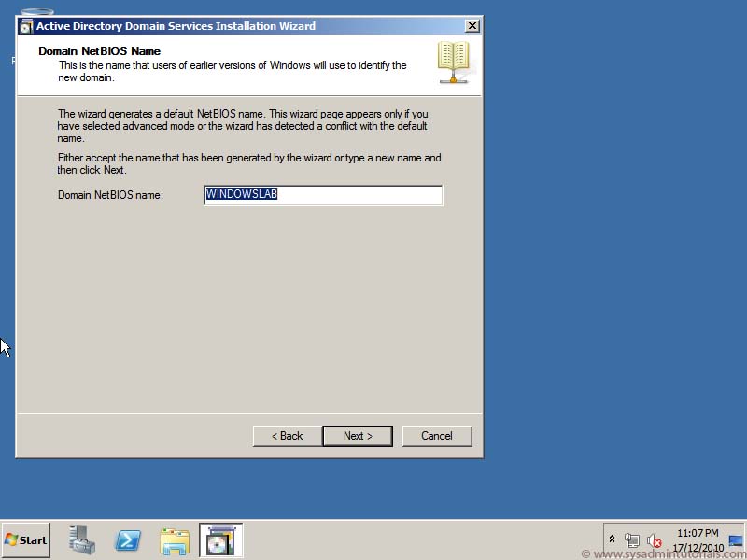The image size is (747, 560).
Task: Click the wizard icon on the title bar
Action: [28, 26]
